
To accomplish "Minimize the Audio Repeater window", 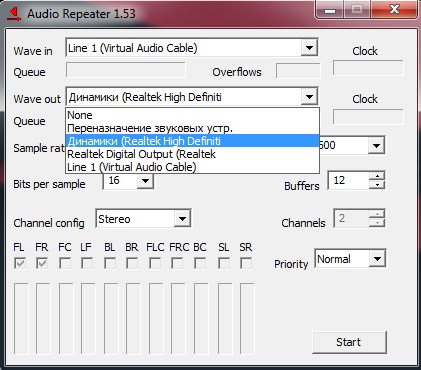I will (x=330, y=10).
